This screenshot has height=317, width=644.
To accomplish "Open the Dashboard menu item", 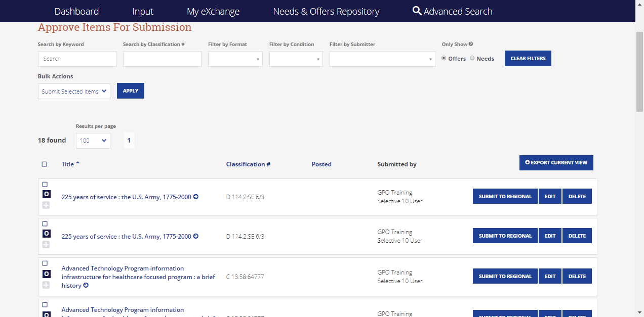I will pyautogui.click(x=76, y=11).
